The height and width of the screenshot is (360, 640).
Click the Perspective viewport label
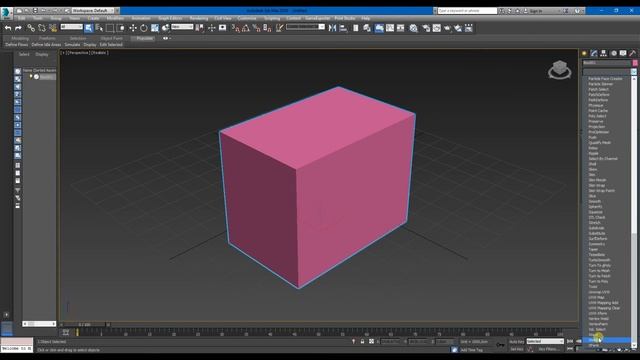(78, 53)
